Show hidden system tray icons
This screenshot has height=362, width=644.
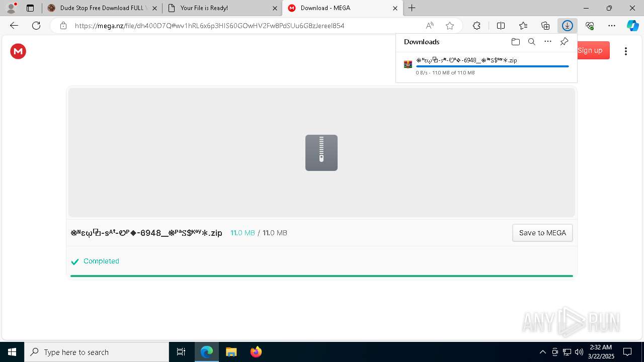(x=542, y=352)
